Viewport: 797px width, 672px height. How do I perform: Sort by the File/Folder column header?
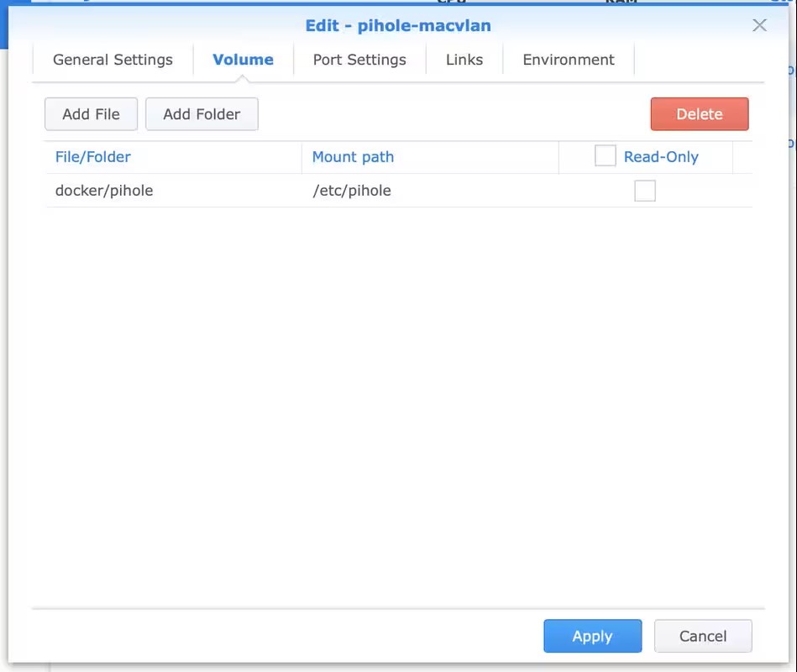pos(93,157)
